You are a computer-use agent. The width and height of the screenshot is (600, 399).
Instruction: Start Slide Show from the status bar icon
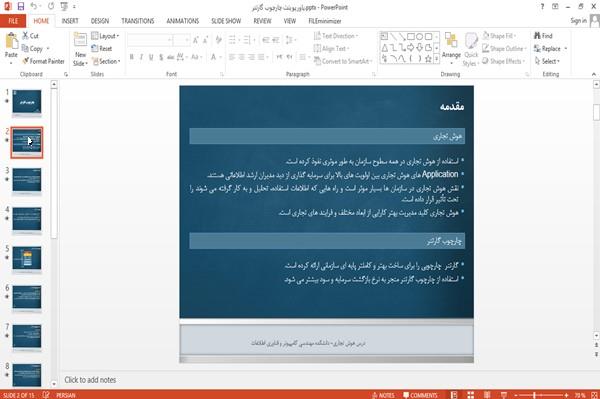click(x=504, y=395)
